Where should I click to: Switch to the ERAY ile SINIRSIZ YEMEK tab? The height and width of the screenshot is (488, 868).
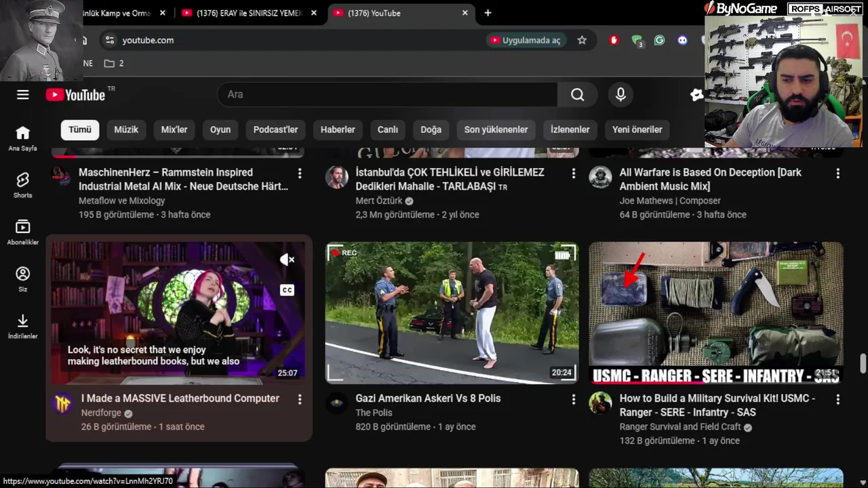coord(248,13)
